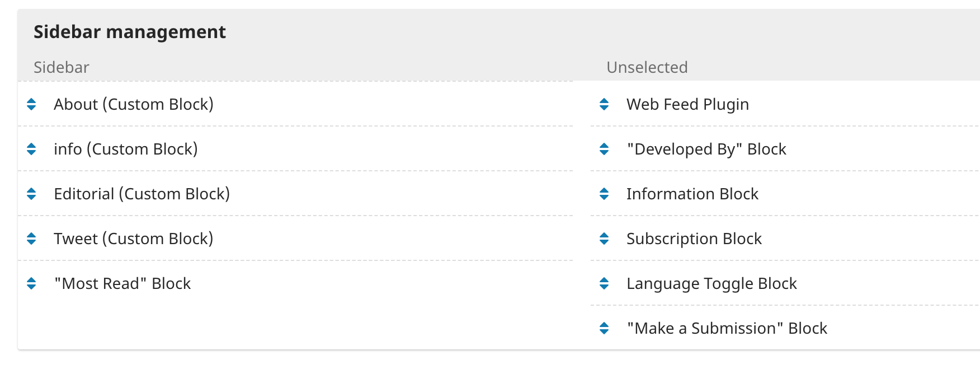
Task: Click the reorder arrows beside About (Custom Block)
Action: (31, 104)
